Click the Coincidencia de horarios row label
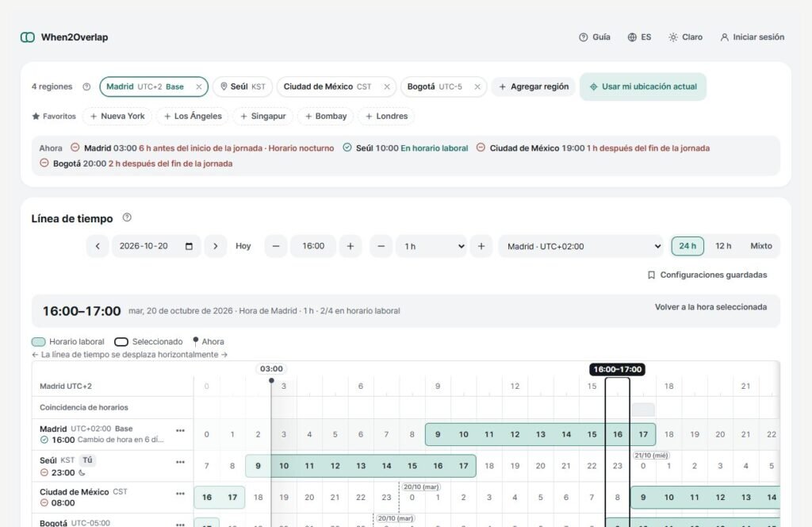 coord(84,407)
